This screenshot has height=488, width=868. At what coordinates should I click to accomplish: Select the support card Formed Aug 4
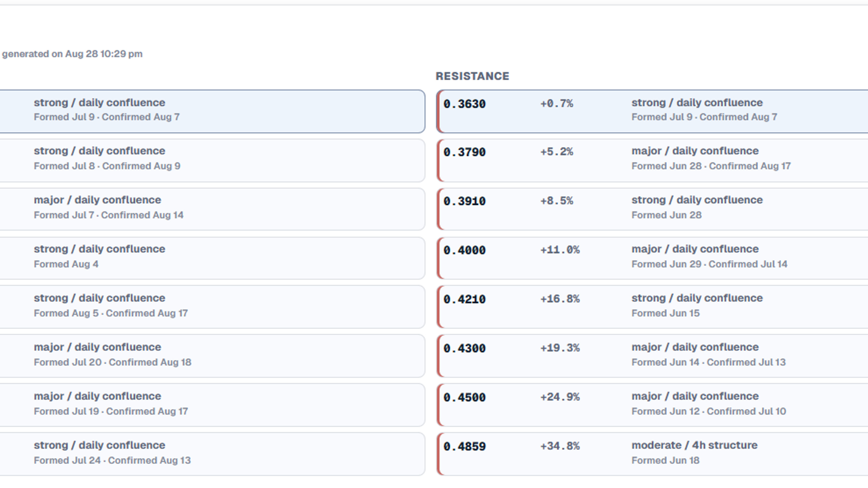pyautogui.click(x=212, y=258)
